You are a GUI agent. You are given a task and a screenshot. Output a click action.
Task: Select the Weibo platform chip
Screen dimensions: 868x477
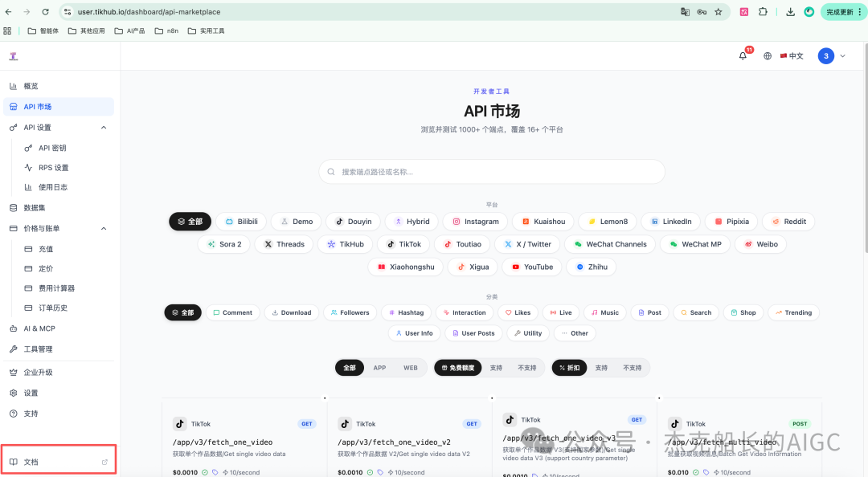click(760, 244)
